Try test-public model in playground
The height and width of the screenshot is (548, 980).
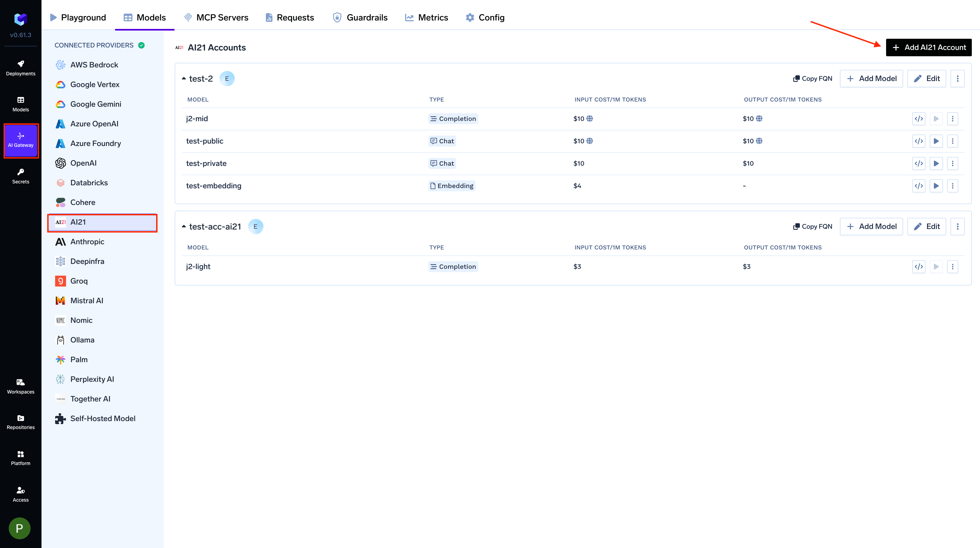coord(936,141)
